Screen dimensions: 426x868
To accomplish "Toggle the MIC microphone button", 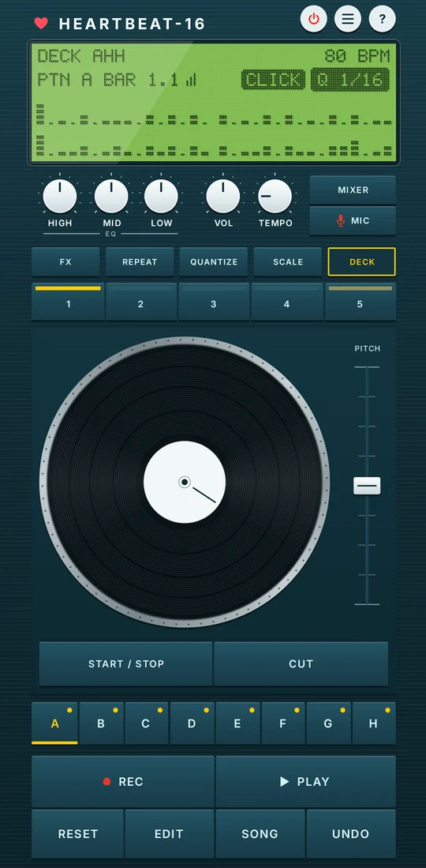I will coord(353,221).
